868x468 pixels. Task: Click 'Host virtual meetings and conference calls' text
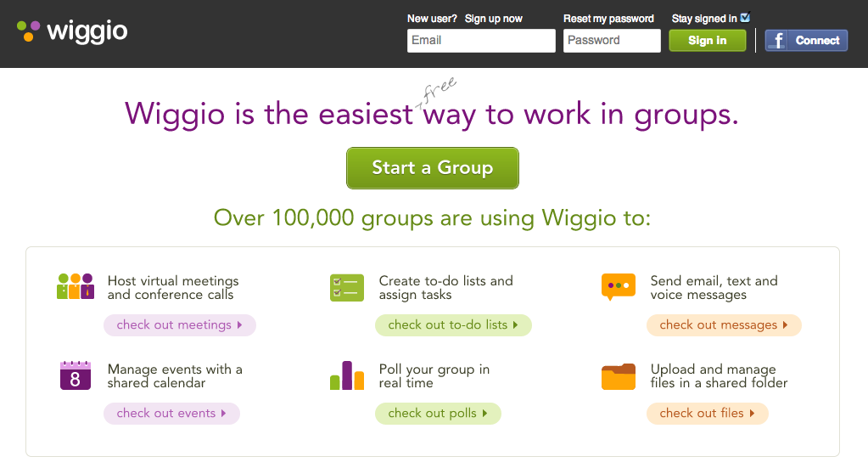[x=173, y=287]
